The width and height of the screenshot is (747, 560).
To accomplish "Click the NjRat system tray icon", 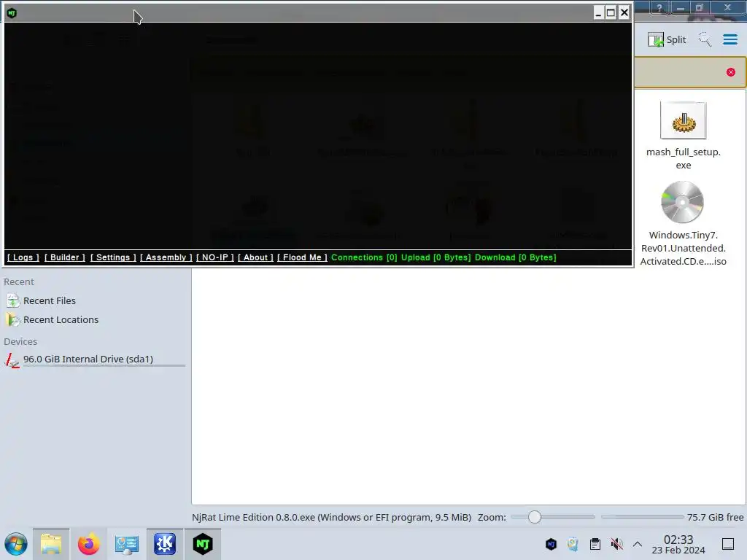I will coord(551,544).
